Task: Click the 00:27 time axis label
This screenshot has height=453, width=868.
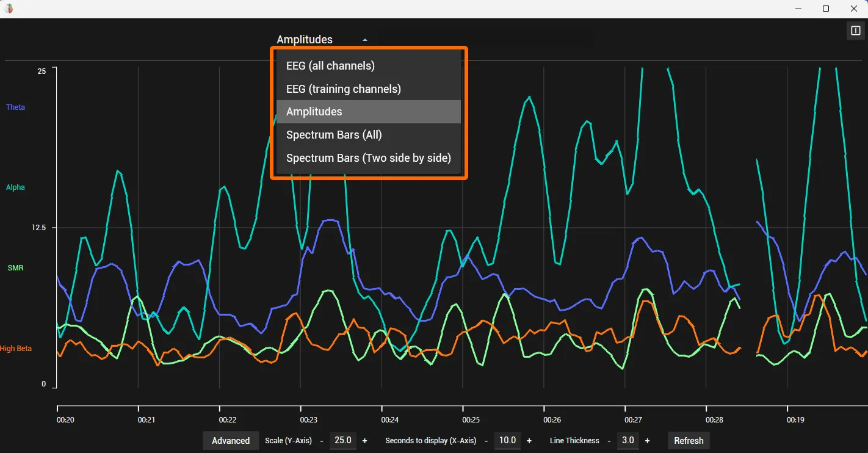Action: point(634,420)
